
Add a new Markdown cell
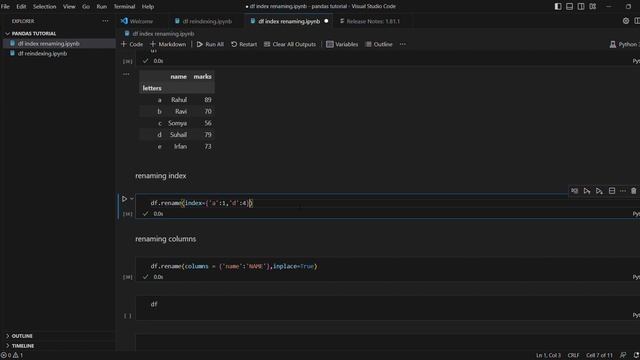click(168, 44)
